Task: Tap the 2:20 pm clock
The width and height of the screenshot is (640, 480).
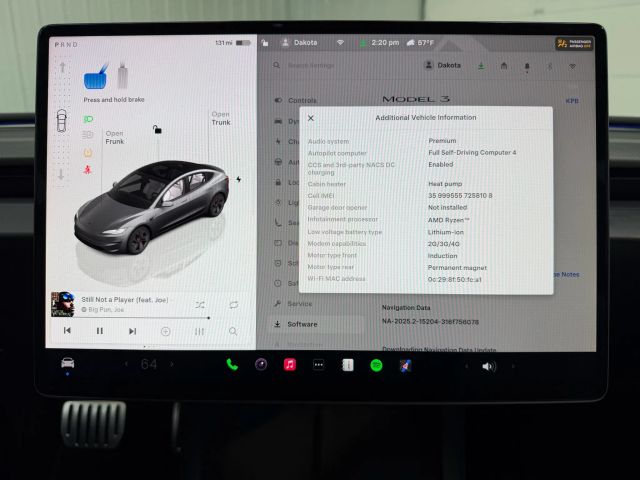Action: (x=385, y=42)
